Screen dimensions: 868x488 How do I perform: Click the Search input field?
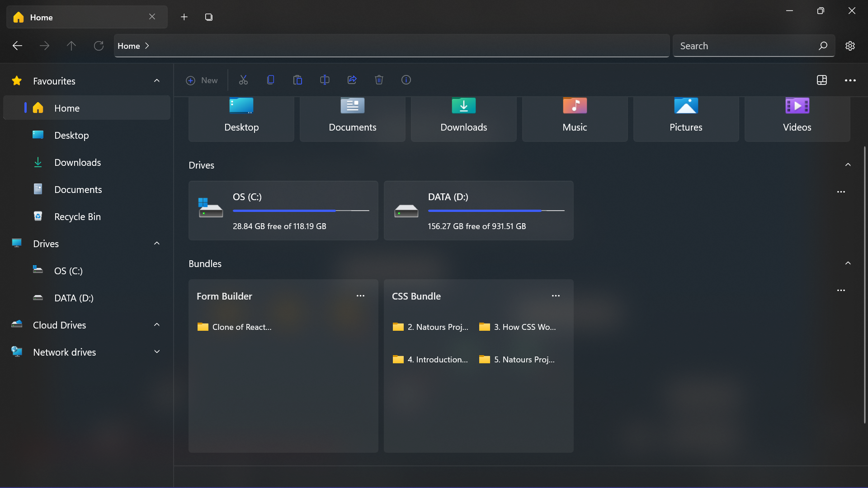[x=746, y=46]
